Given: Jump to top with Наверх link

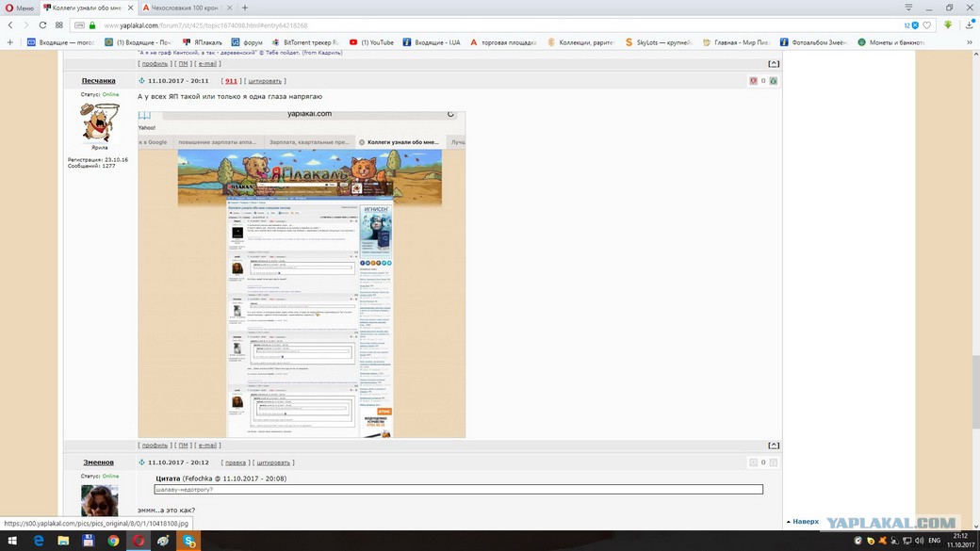Looking at the screenshot, I should pos(803,522).
